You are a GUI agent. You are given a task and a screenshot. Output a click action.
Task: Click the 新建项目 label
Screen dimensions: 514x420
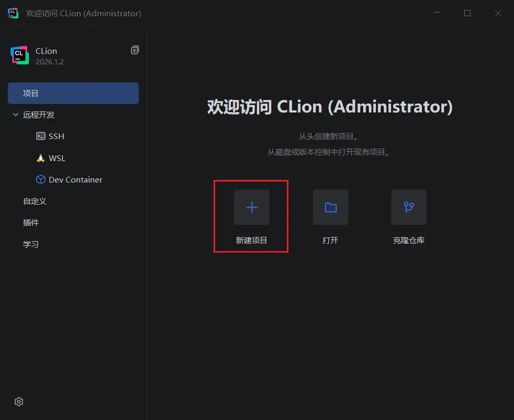251,240
